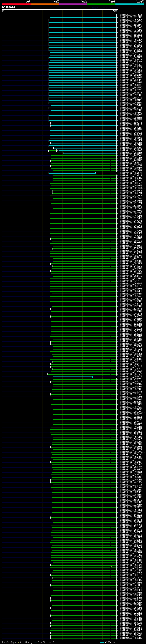Open the hit UniRef100_Q8CWK1
146x644 pixels.
[131, 432]
